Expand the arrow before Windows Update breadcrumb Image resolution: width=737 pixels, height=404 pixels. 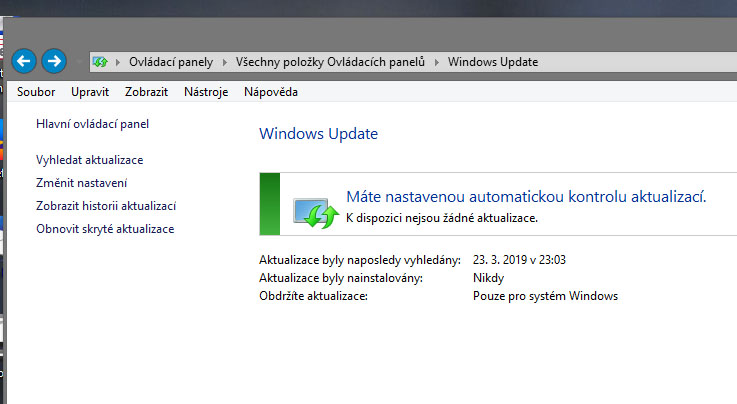[436, 62]
